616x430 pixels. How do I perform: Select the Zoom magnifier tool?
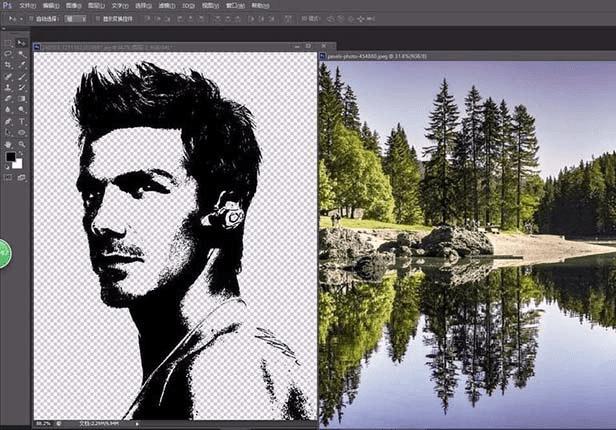point(22,143)
